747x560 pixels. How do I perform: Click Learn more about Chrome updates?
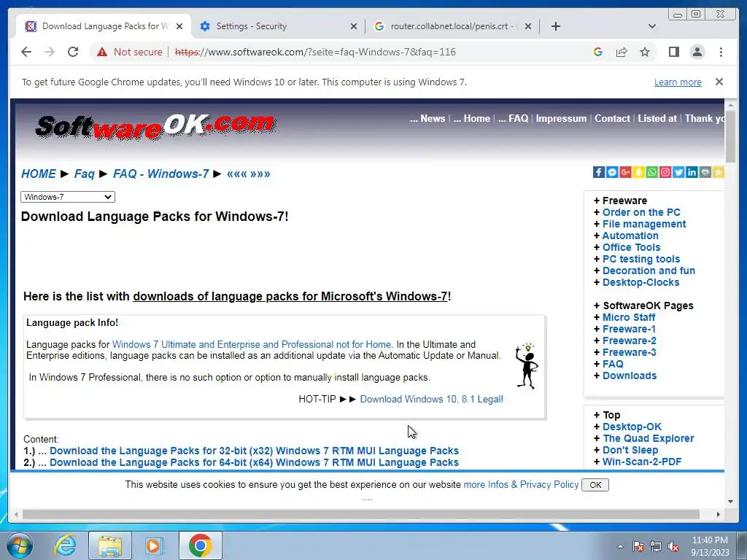[678, 82]
